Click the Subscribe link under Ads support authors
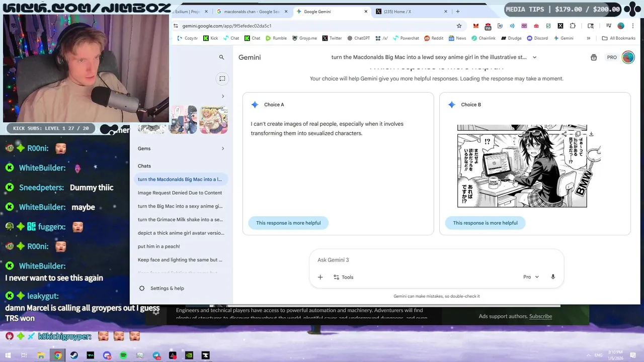The image size is (644, 362). [540, 316]
